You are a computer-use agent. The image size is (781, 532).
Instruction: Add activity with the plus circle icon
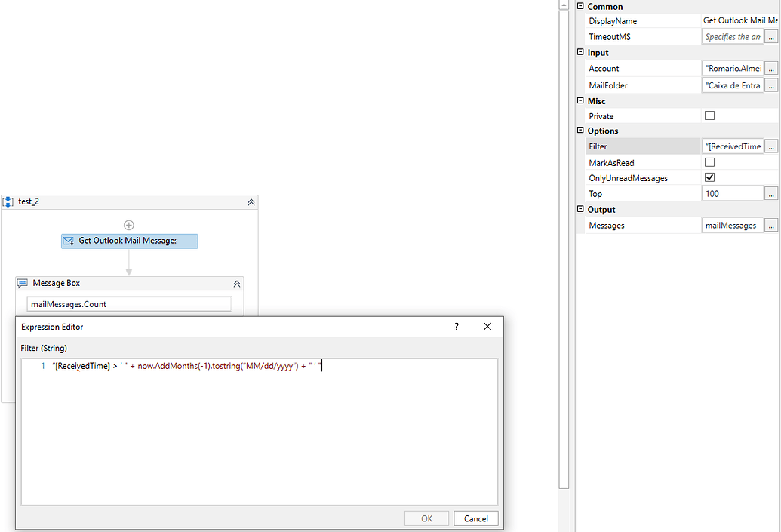[129, 225]
